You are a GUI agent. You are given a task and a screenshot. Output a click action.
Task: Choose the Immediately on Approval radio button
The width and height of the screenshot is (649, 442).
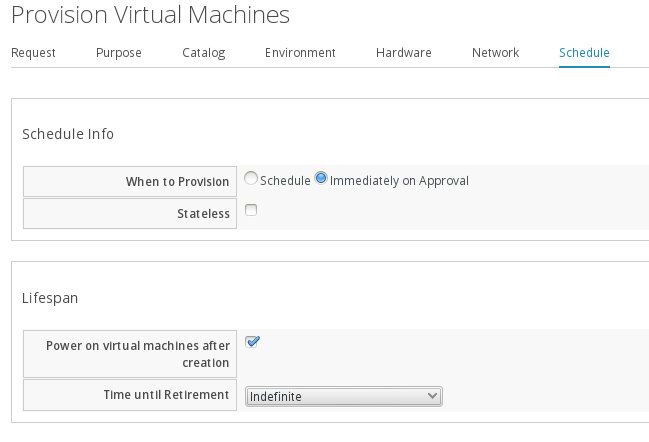coord(321,179)
